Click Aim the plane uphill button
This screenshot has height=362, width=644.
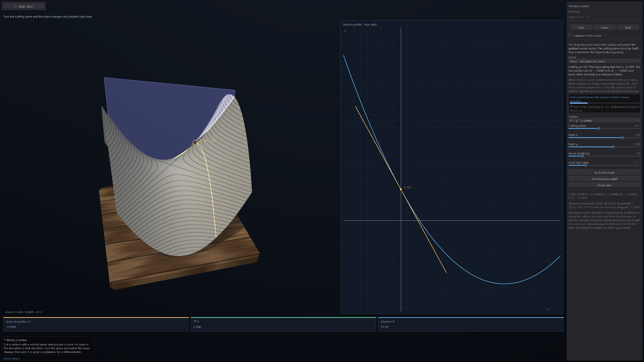tap(604, 179)
